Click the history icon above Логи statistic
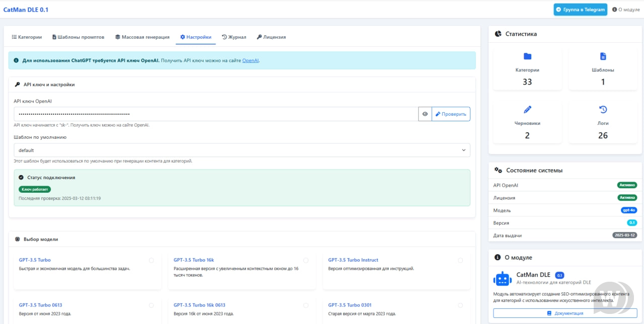The image size is (644, 324). (603, 110)
